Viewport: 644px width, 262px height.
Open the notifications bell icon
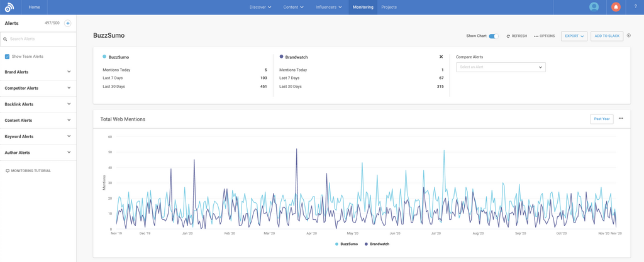coord(616,7)
